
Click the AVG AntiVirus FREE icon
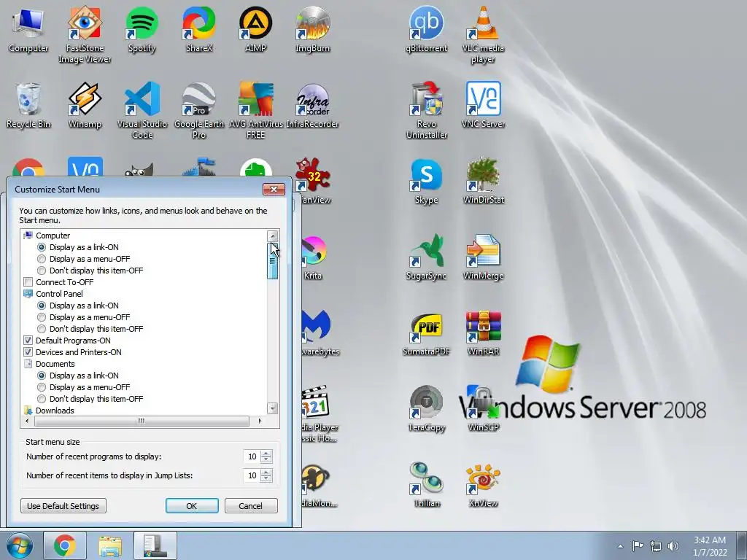(x=256, y=110)
